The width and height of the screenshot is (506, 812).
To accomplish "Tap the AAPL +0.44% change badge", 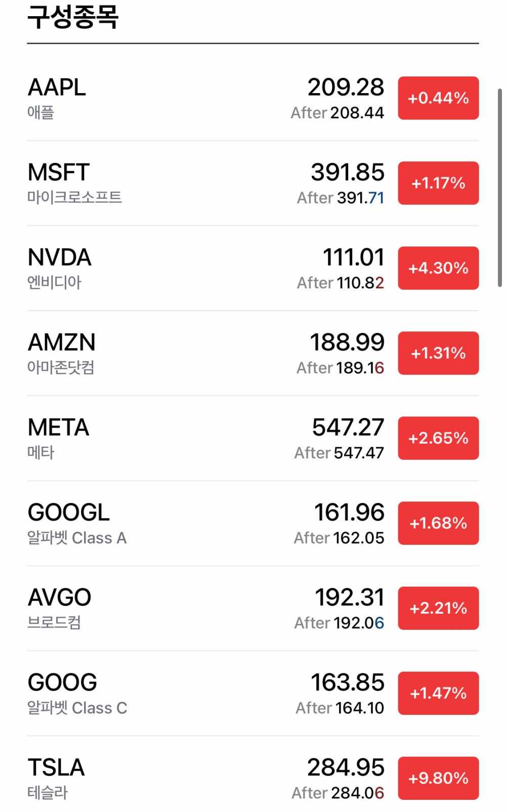I will (x=438, y=98).
